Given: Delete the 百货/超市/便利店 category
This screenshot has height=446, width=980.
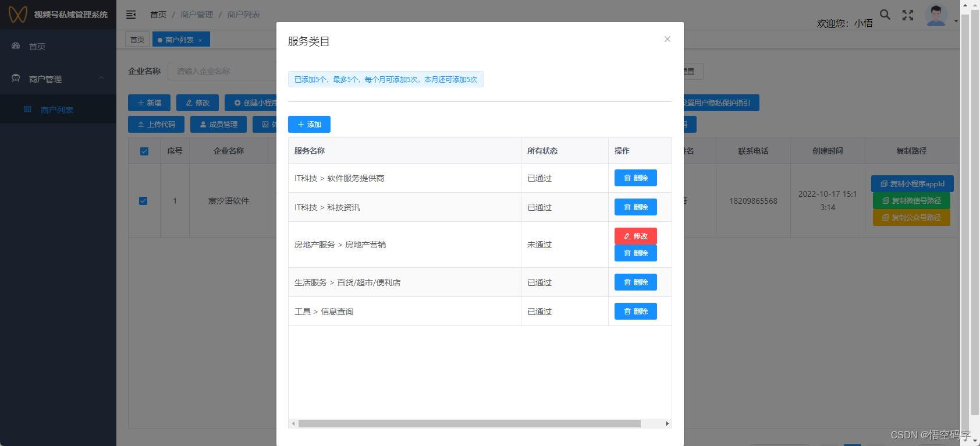Looking at the screenshot, I should point(635,282).
